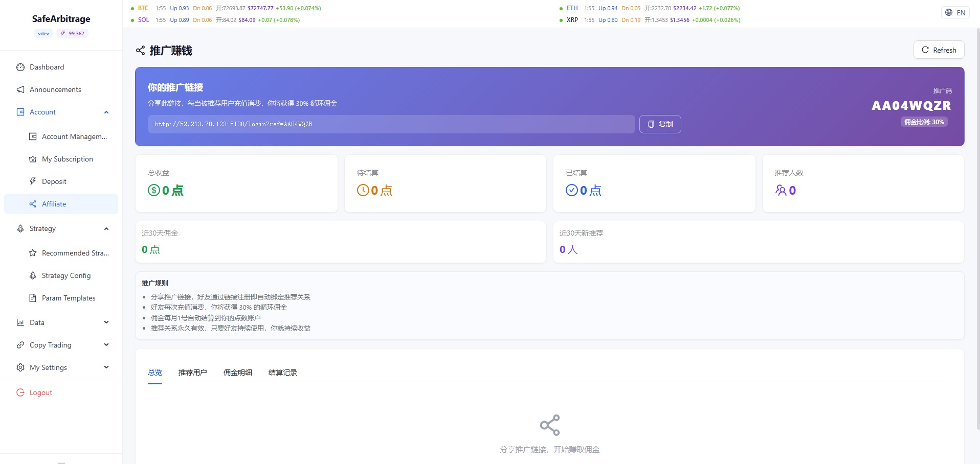Screen dimensions: 980x464
Task: Select the Announcements megaphone icon
Action: (x=20, y=89)
